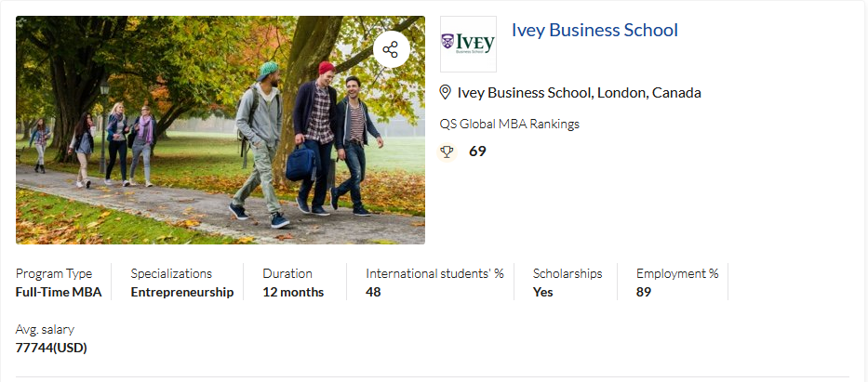The height and width of the screenshot is (382, 868).
Task: Click the 12 months duration value
Action: coord(293,292)
